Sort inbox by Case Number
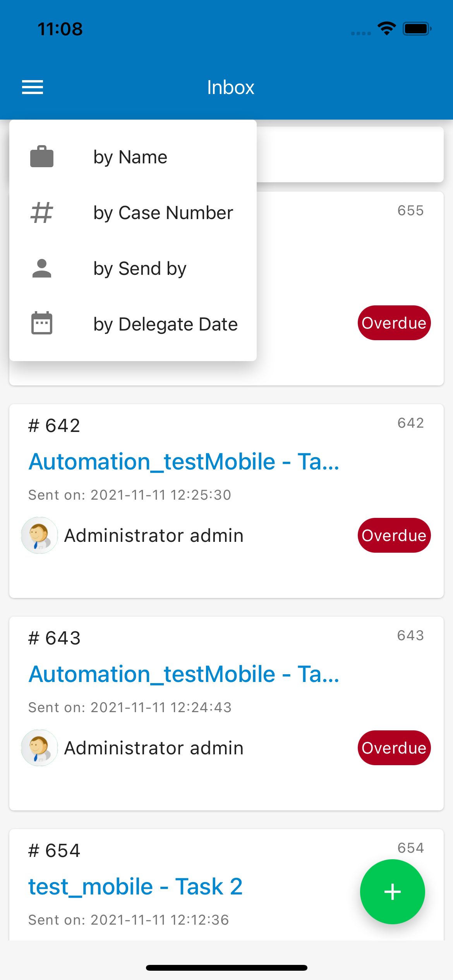 click(163, 213)
